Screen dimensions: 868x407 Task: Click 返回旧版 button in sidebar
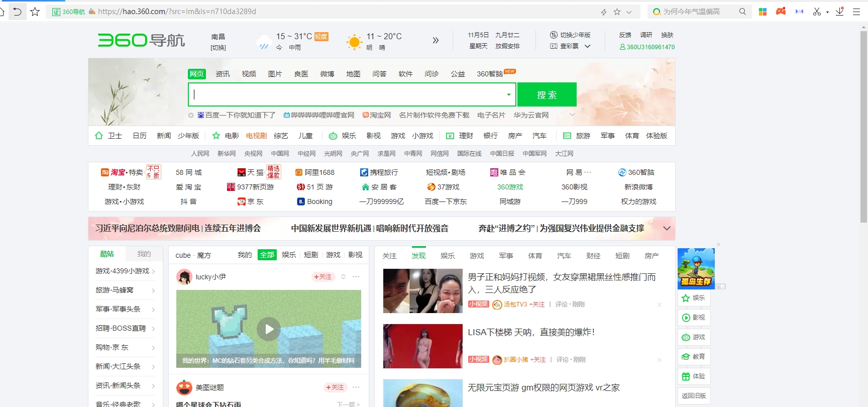[x=694, y=396]
